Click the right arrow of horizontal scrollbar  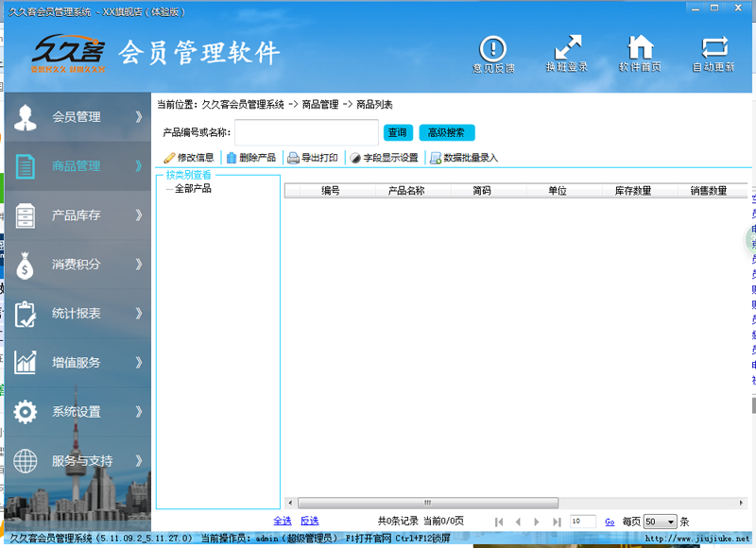coord(742,503)
